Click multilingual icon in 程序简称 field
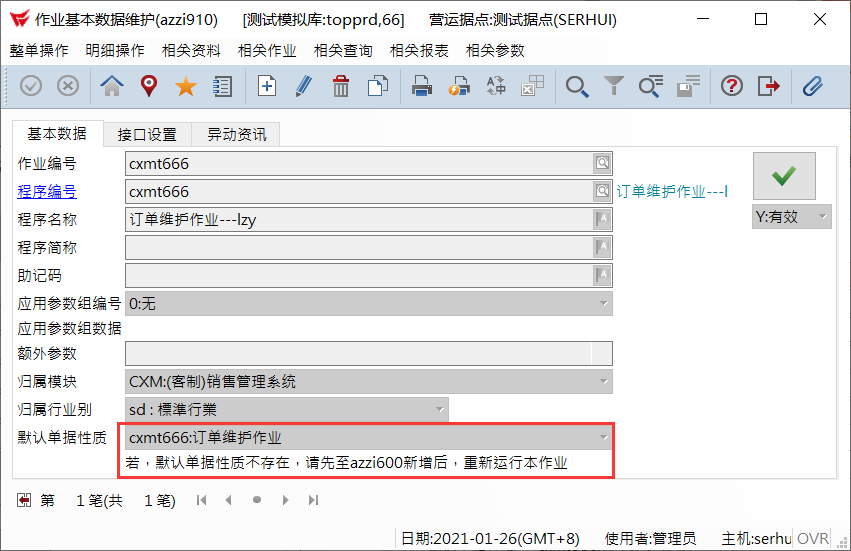The width and height of the screenshot is (851, 551). coord(602,248)
